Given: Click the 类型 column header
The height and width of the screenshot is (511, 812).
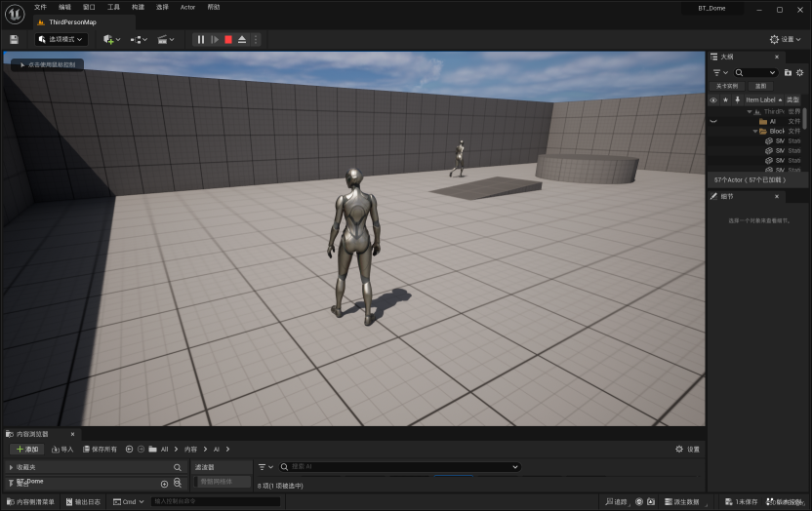Looking at the screenshot, I should (792, 99).
